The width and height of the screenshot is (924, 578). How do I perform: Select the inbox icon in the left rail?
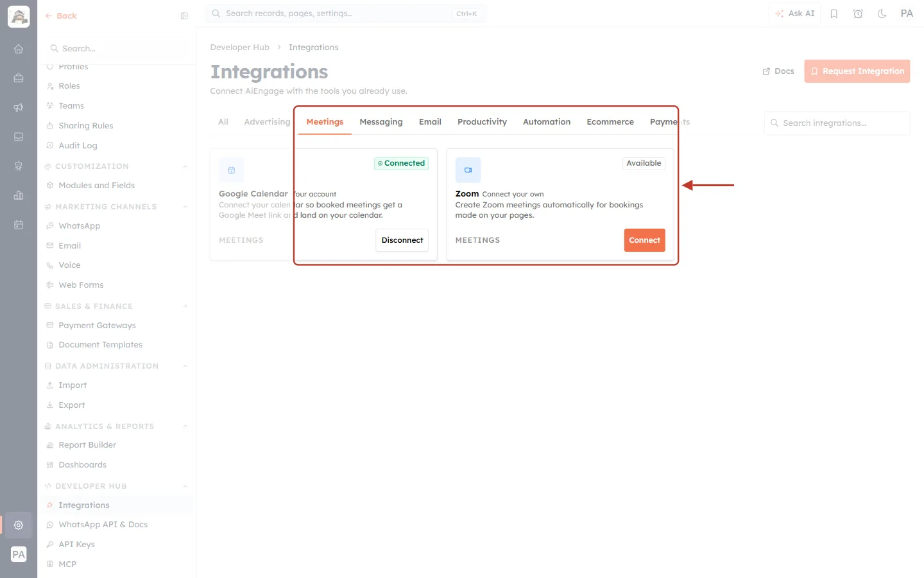coord(19,137)
